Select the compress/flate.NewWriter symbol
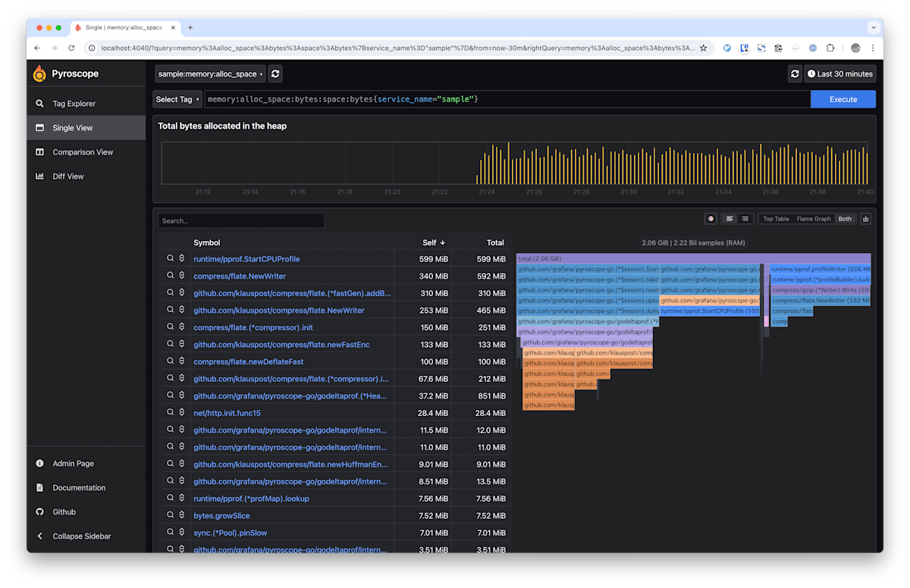 coord(240,277)
